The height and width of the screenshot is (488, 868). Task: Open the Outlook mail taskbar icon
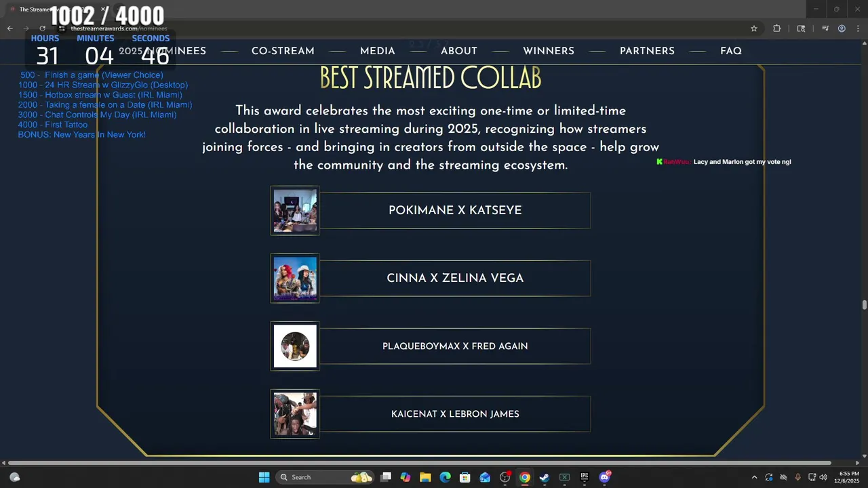[x=485, y=477]
